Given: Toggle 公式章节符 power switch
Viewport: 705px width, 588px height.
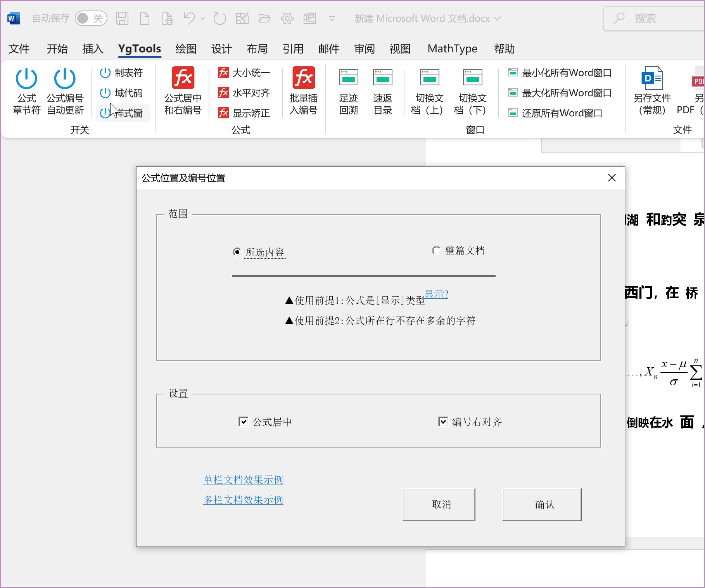Looking at the screenshot, I should click(26, 91).
